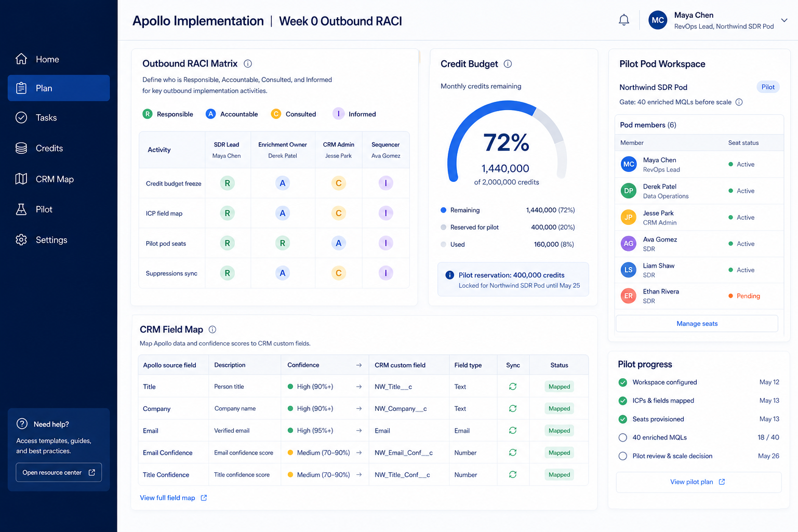
Task: Click the sync icon in the Email row
Action: [513, 431]
